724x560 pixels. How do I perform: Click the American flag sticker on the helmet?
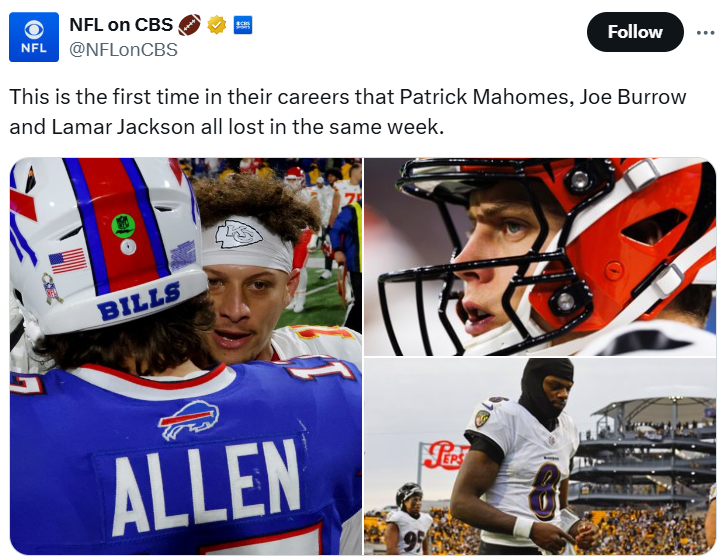click(68, 261)
